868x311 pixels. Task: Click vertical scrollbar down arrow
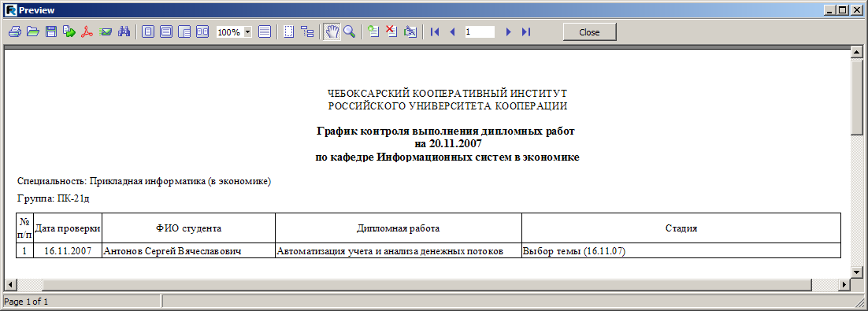coord(857,272)
